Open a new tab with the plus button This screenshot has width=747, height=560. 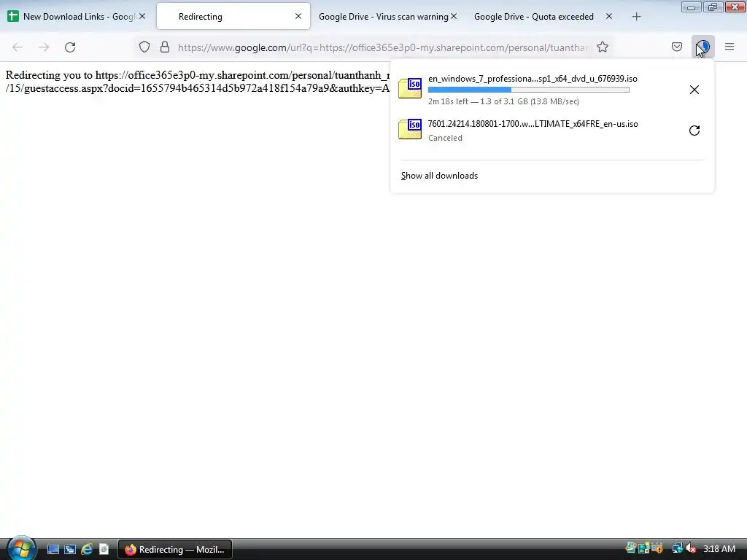[x=636, y=17]
